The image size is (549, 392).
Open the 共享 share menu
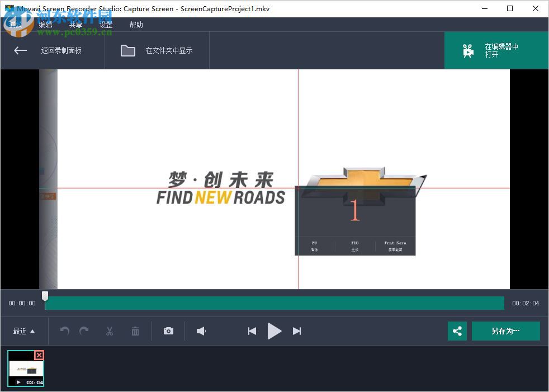pyautogui.click(x=75, y=24)
